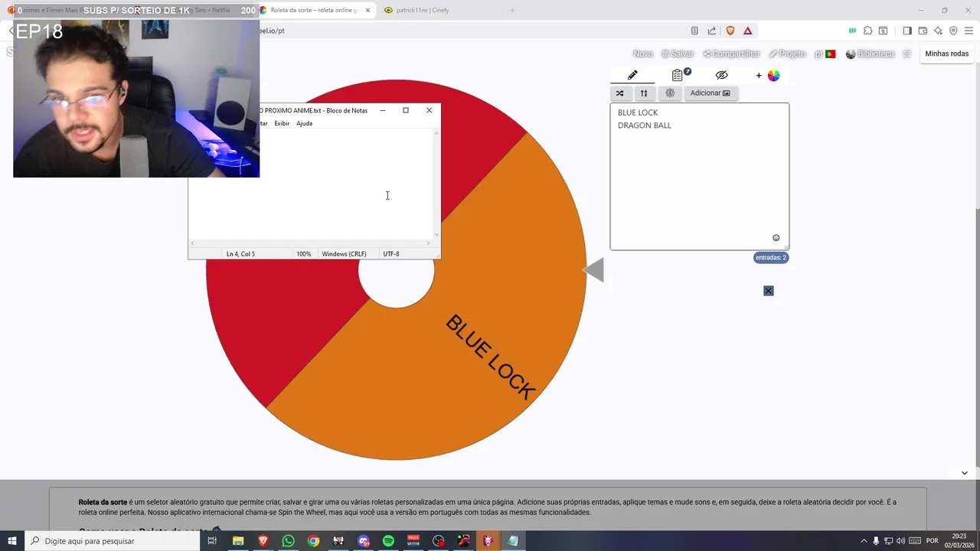Open Brave Wallet icon
This screenshot has height=551, width=980.
pyautogui.click(x=923, y=31)
